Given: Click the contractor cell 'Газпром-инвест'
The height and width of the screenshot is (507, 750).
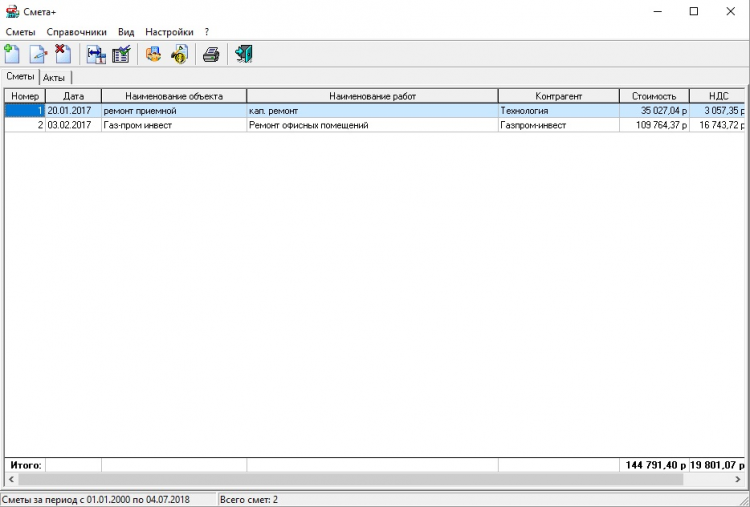Looking at the screenshot, I should click(559, 125).
